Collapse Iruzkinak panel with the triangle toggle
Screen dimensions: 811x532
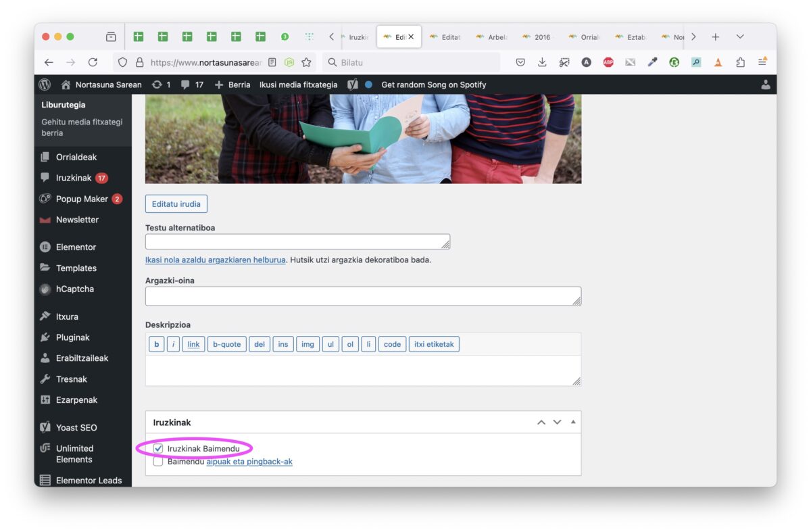(x=573, y=422)
